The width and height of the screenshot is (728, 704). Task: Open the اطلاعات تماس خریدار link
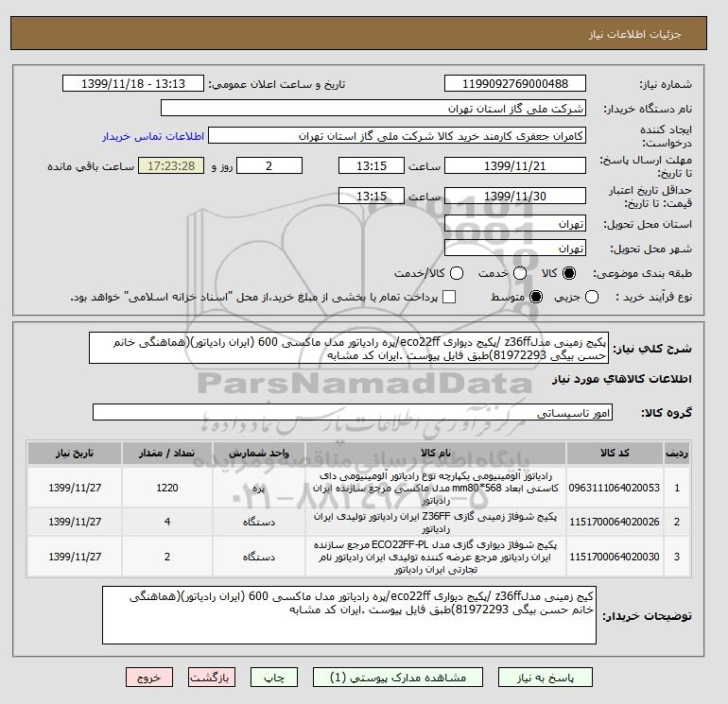[153, 136]
